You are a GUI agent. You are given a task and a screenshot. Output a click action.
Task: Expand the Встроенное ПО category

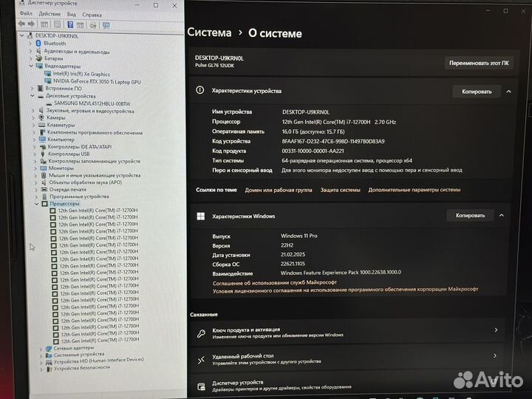(x=33, y=88)
